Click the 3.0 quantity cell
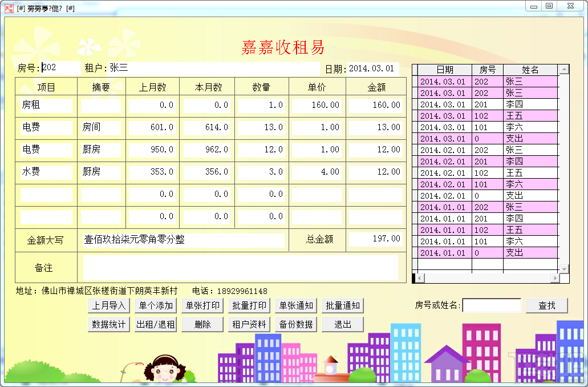The height and width of the screenshot is (387, 588). [261, 172]
